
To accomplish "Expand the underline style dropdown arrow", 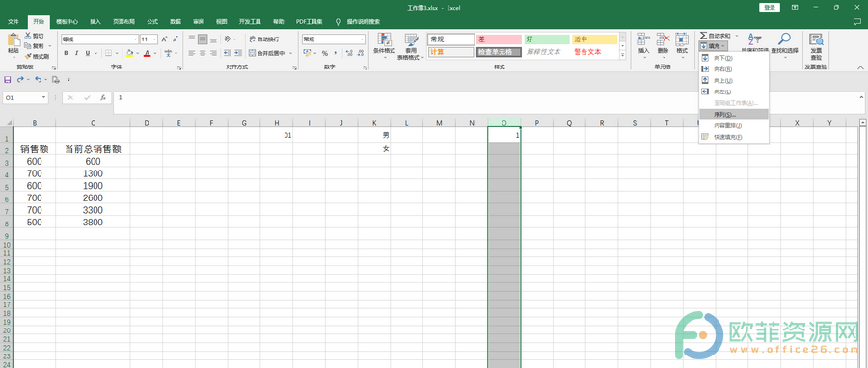I will pyautogui.click(x=95, y=54).
